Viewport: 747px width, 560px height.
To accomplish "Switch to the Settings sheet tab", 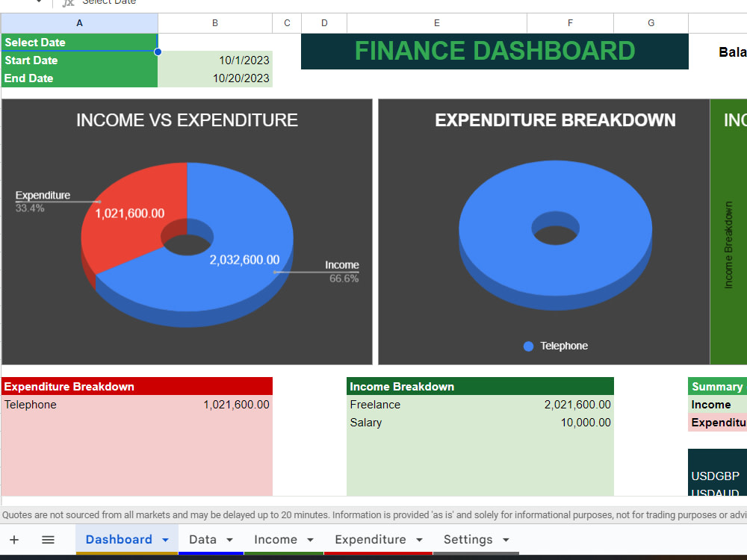I will (468, 540).
